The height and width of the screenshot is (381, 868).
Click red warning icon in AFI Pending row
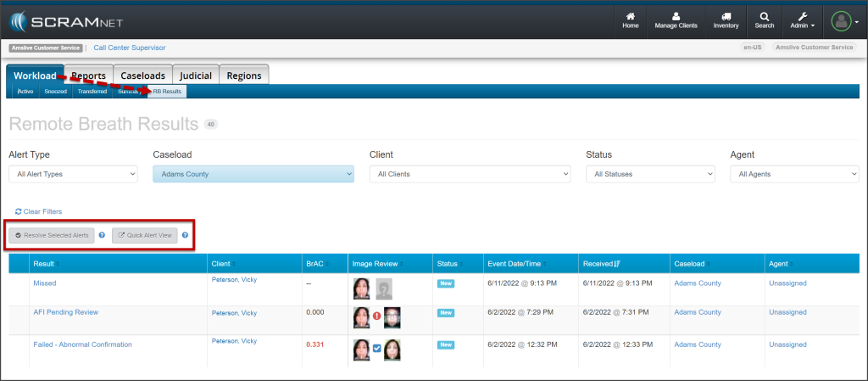(376, 317)
